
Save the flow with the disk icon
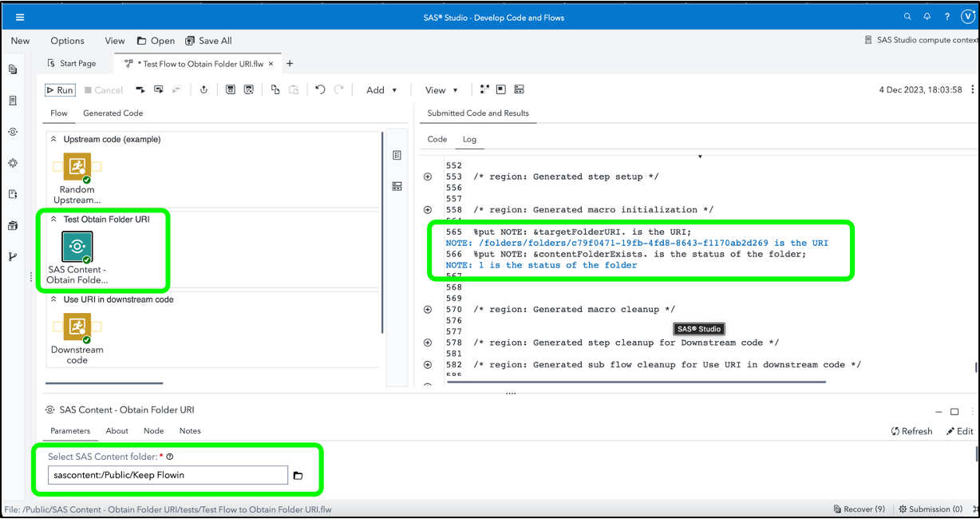231,90
